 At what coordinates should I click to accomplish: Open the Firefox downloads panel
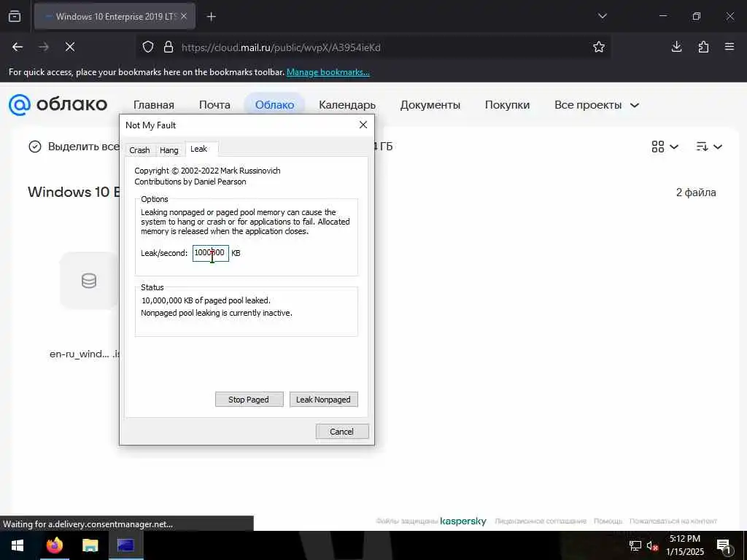676,47
